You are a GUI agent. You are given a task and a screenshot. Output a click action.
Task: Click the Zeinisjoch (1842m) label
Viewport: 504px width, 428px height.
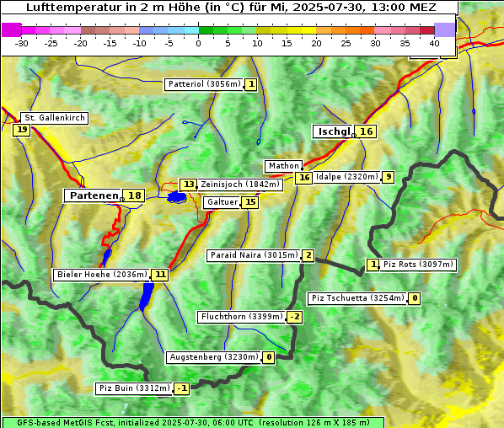[x=240, y=185]
